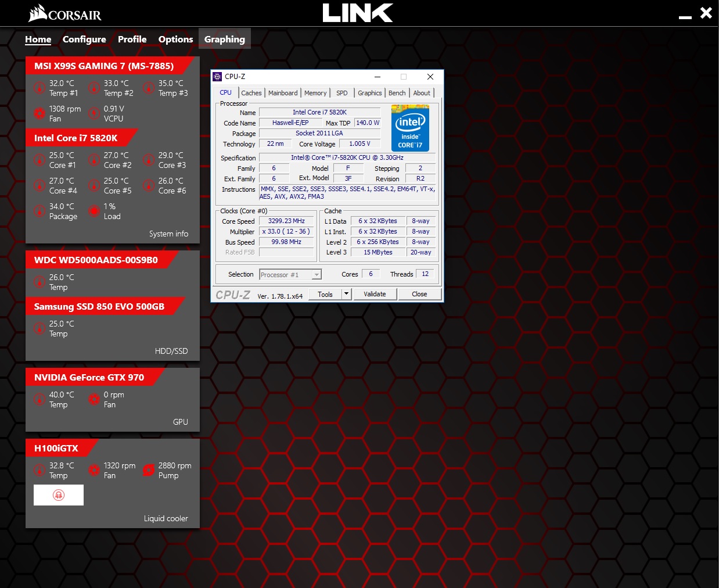The width and height of the screenshot is (719, 588).
Task: Open the SPD tab in CPU-Z
Action: click(x=342, y=93)
